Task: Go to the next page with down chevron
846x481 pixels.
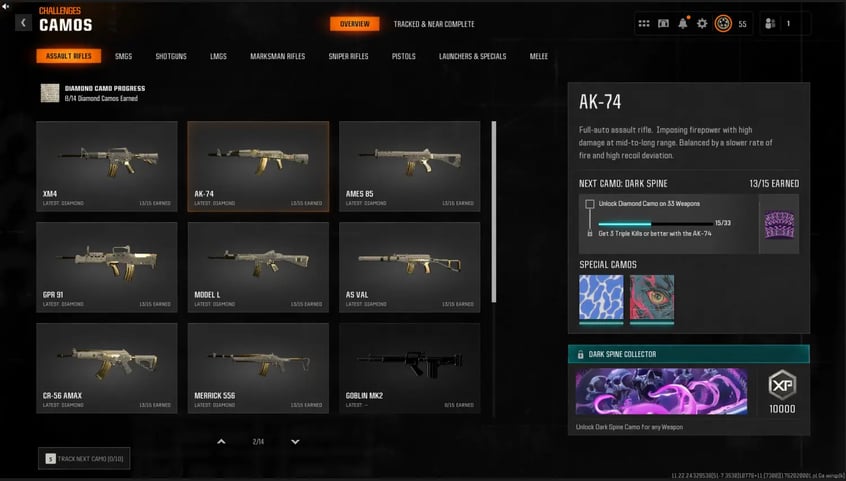Action: (x=295, y=442)
